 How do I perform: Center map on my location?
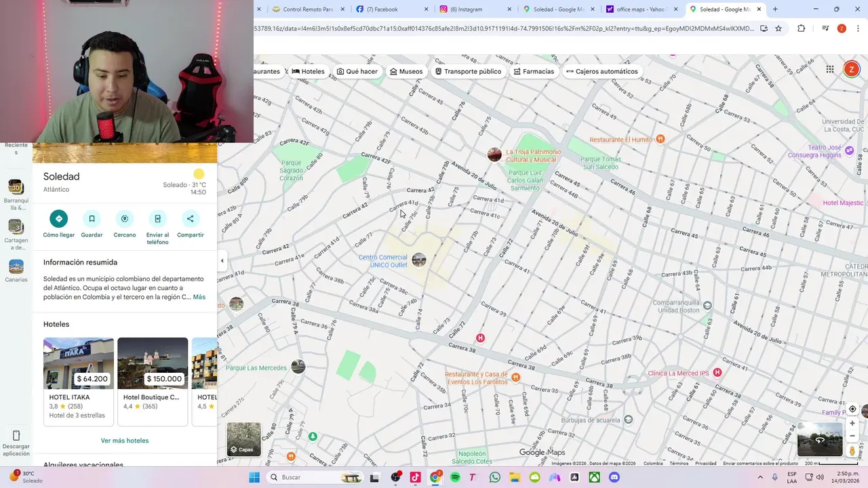pos(852,409)
